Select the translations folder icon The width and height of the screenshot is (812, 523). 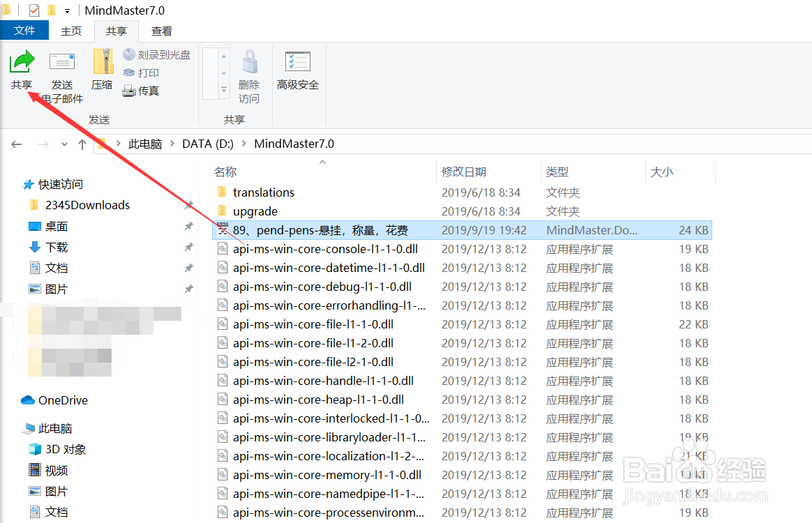[x=222, y=192]
